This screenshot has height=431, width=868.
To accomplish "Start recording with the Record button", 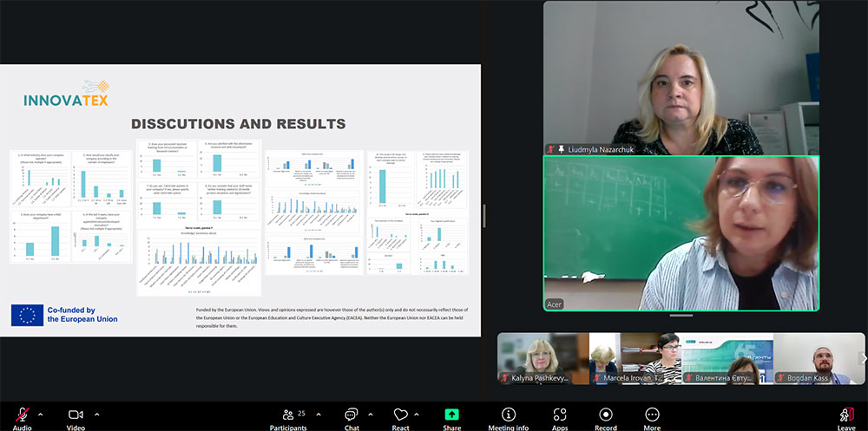I will 605,415.
